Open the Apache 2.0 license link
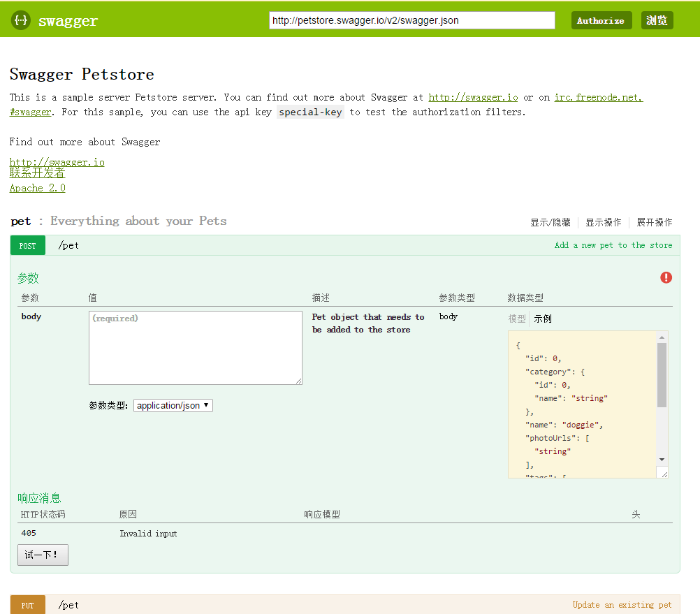 pos(38,188)
